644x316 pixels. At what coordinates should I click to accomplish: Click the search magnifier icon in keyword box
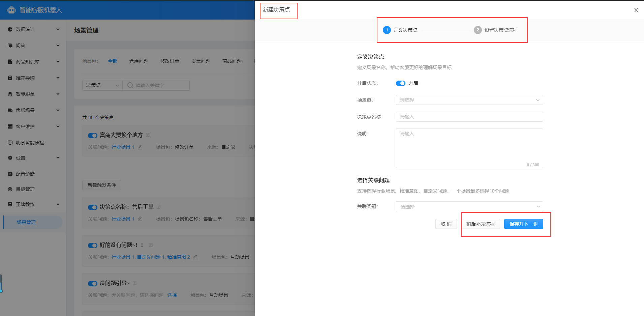[x=130, y=85]
